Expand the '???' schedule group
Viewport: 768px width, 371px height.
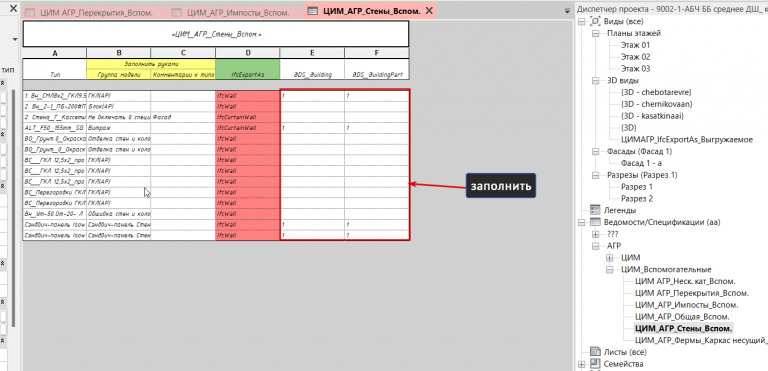pyautogui.click(x=596, y=234)
